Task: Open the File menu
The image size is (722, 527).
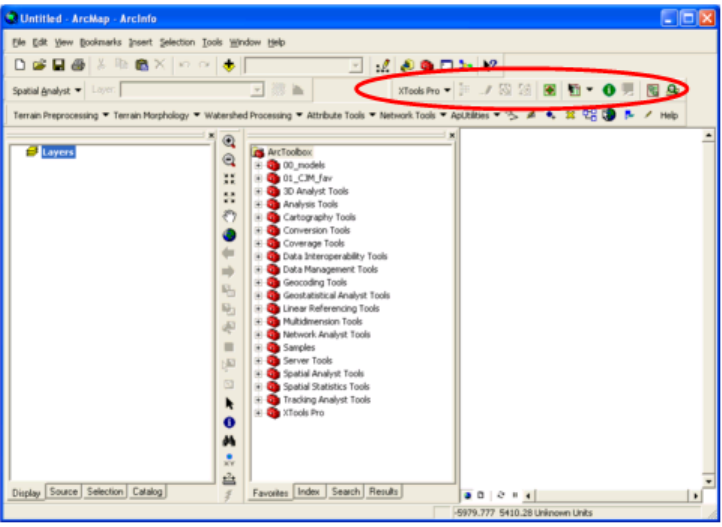Action: point(19,42)
